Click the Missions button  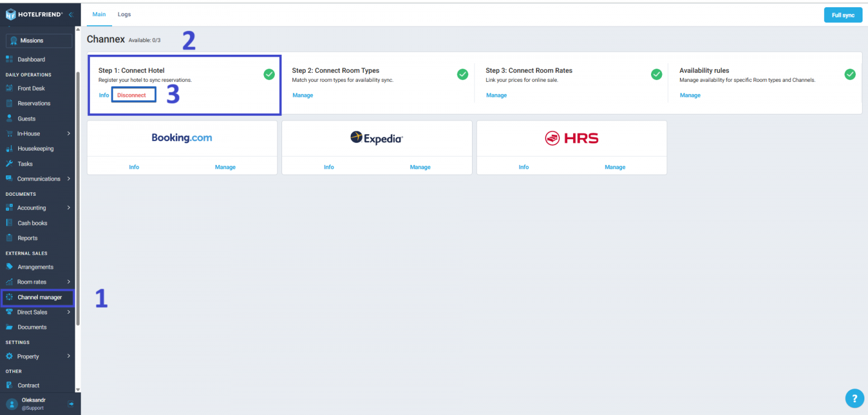pyautogui.click(x=39, y=40)
